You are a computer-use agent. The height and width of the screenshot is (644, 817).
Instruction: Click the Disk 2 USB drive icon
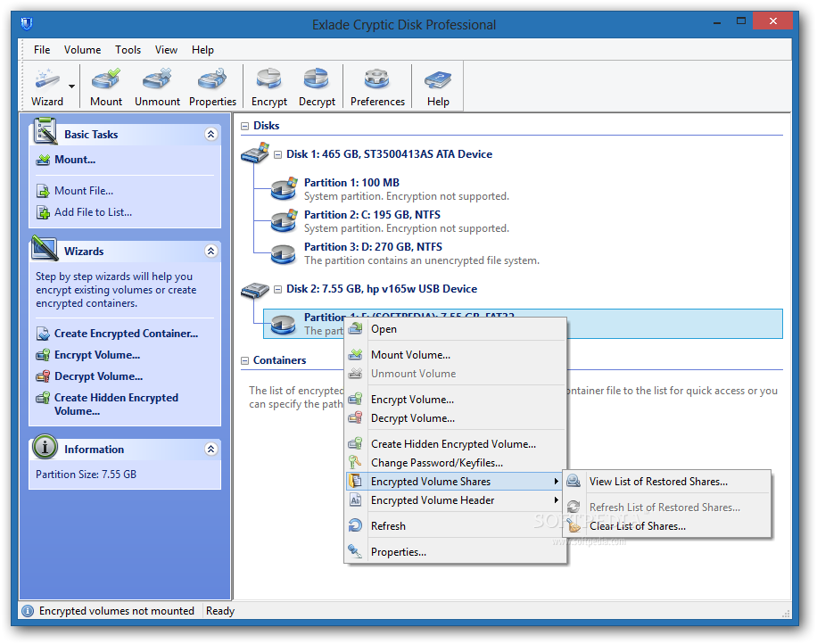(255, 290)
